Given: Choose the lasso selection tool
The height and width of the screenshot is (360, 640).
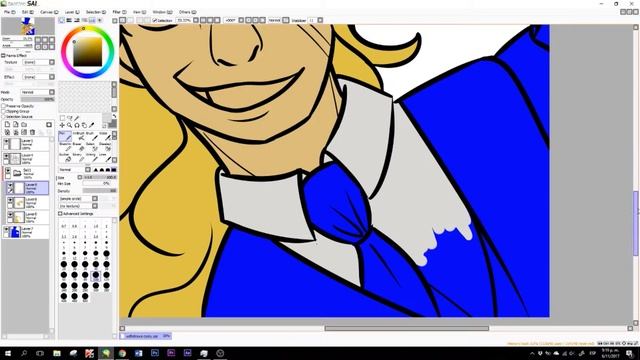Looking at the screenshot, I should (70, 118).
